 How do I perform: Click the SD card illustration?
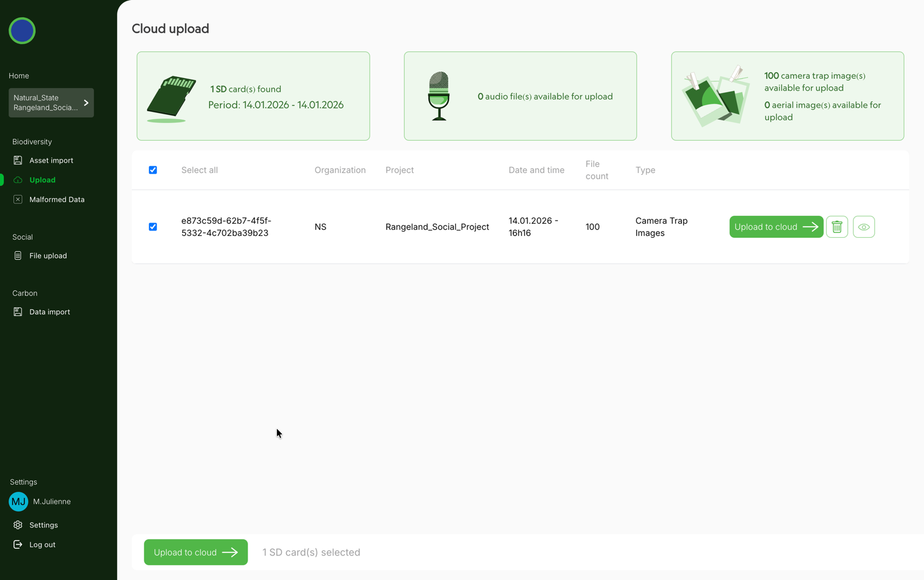click(x=171, y=98)
